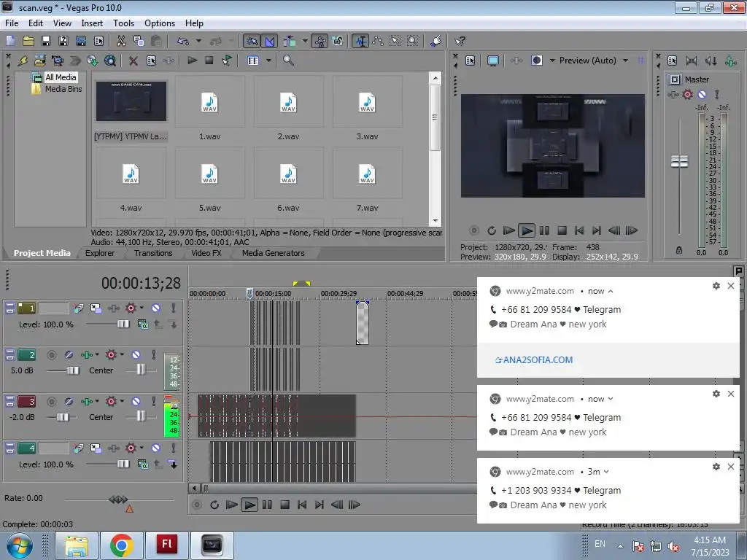This screenshot has width=747, height=560.
Task: Pause playback in the timeline transport bar
Action: [x=267, y=505]
